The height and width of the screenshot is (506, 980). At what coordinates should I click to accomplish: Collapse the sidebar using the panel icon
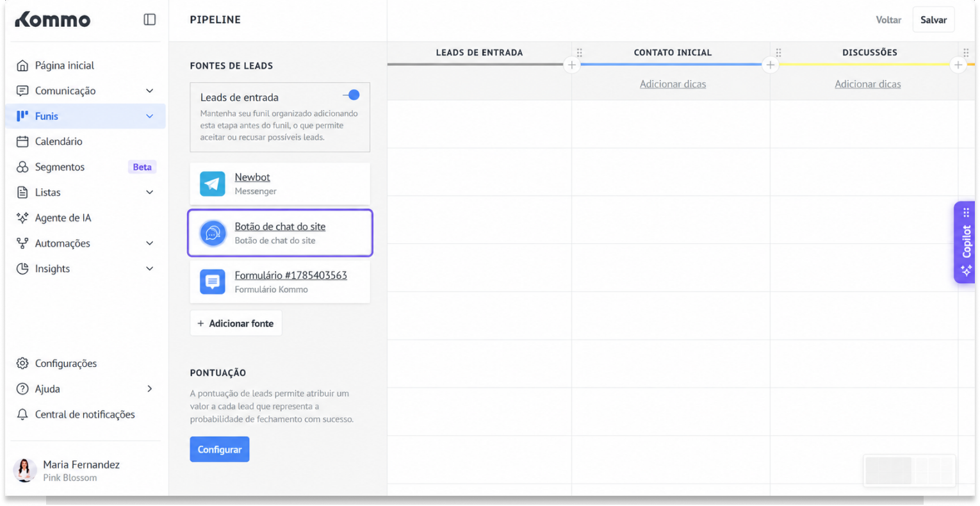[149, 20]
